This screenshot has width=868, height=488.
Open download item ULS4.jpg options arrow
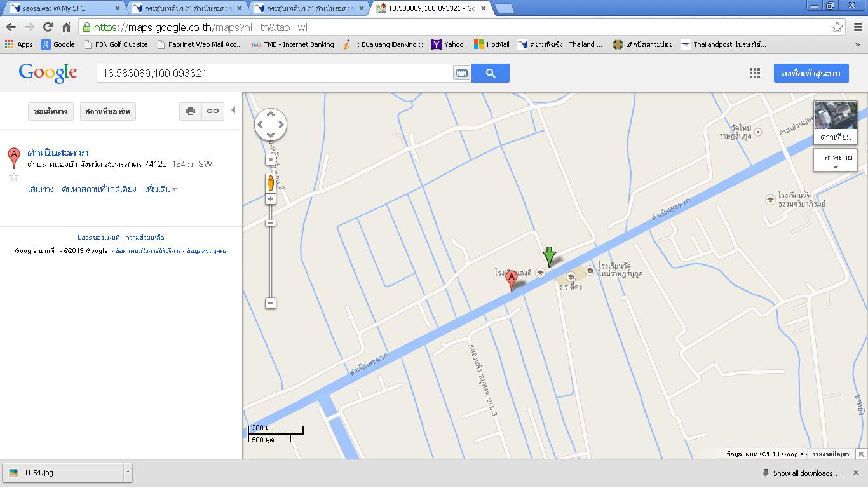pos(128,473)
